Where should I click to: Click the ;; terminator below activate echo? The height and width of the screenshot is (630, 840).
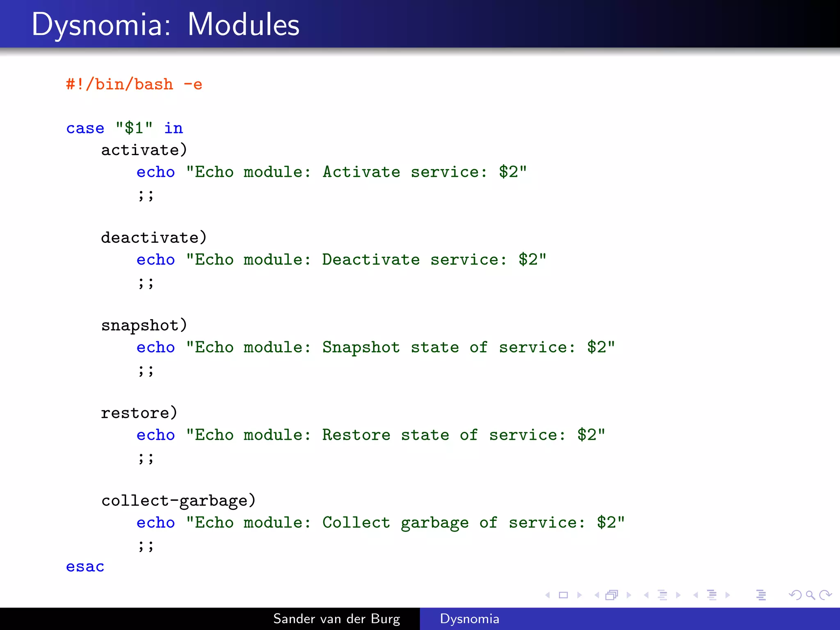146,196
